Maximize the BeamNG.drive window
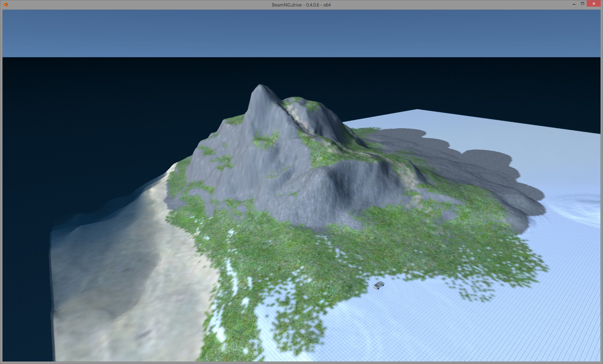This screenshot has width=603, height=364. coord(582,4)
